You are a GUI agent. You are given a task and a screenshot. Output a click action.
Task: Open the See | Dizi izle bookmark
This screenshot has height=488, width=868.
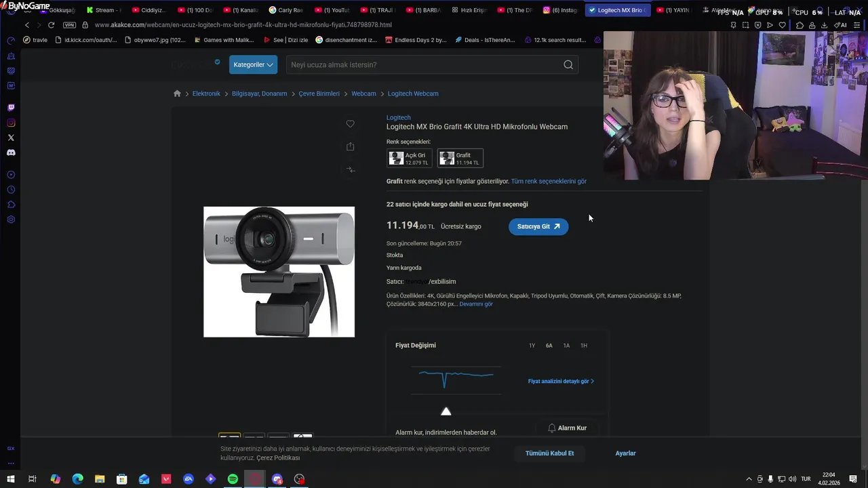click(285, 40)
